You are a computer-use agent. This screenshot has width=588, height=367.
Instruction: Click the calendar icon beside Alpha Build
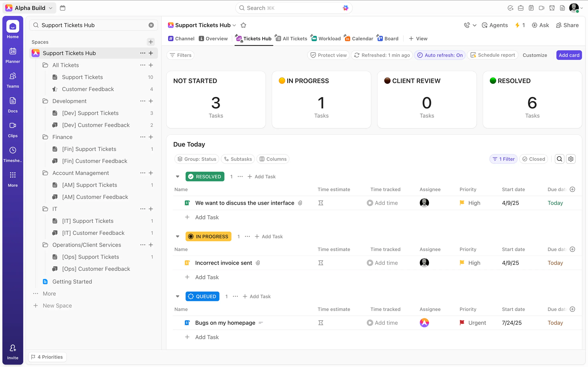tap(62, 8)
